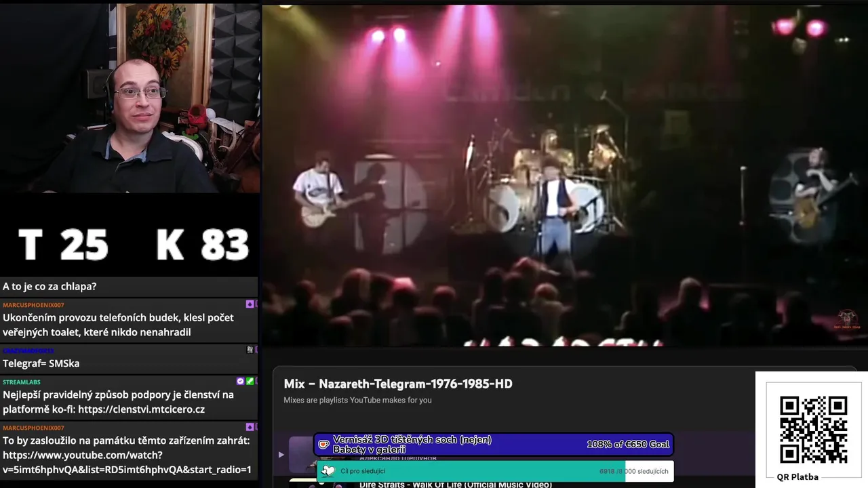Click 'Vernisáž 3D tištěných soch' goal title
The height and width of the screenshot is (488, 868).
[412, 445]
